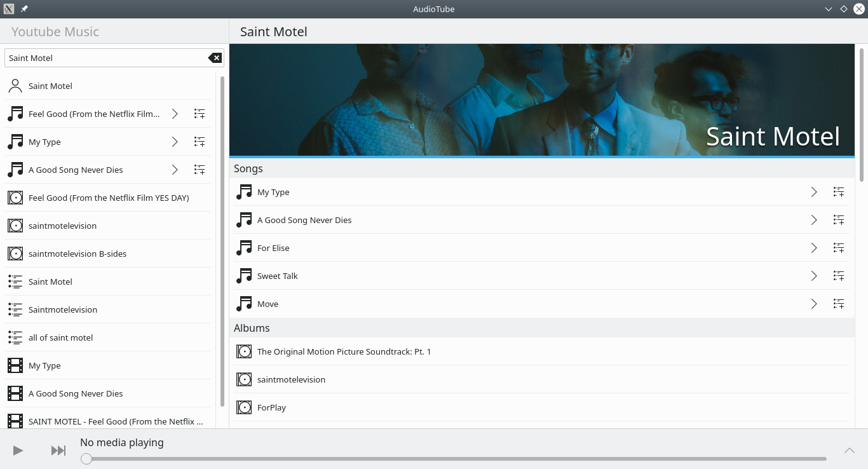
Task: Play sidebar A Good Song Never Dies via chevron
Action: coord(175,170)
